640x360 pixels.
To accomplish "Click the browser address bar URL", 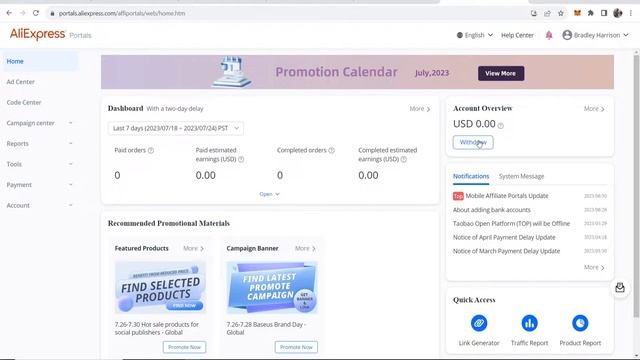I will click(x=122, y=13).
